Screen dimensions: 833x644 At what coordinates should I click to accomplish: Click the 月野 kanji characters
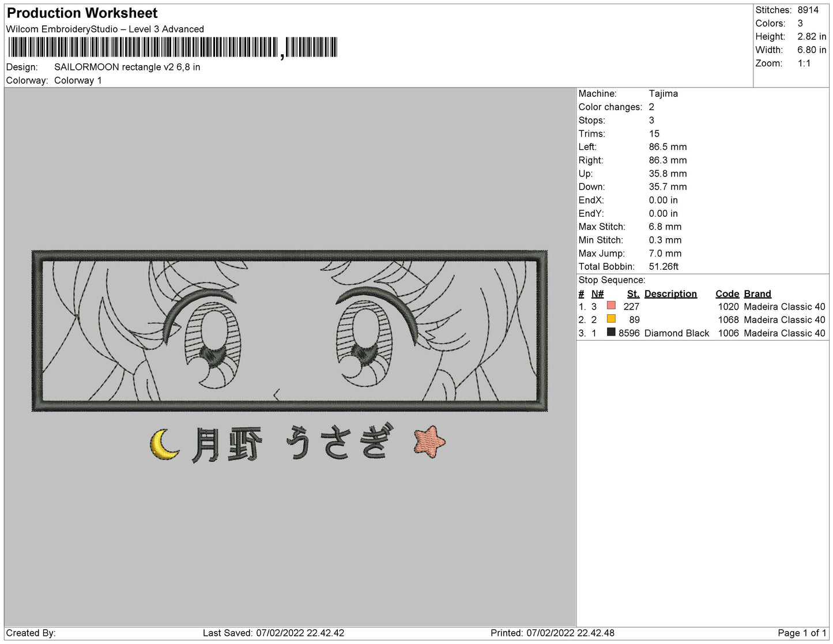226,445
